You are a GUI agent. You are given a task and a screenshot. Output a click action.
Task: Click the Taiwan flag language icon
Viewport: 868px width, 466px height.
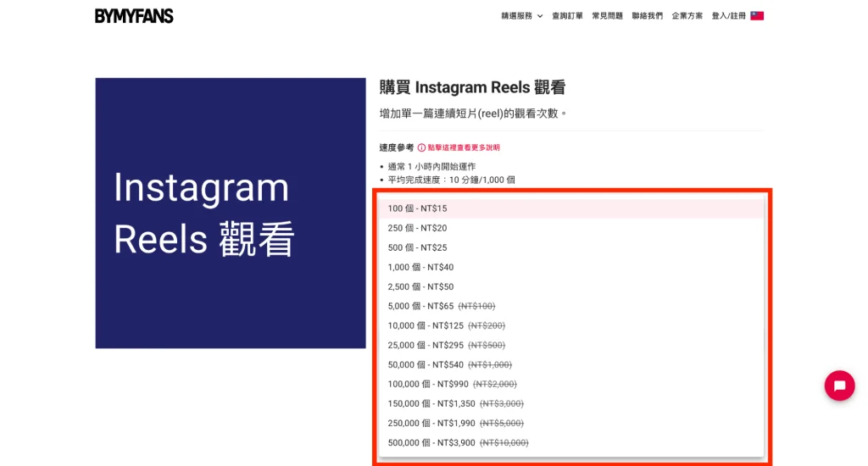pos(757,16)
